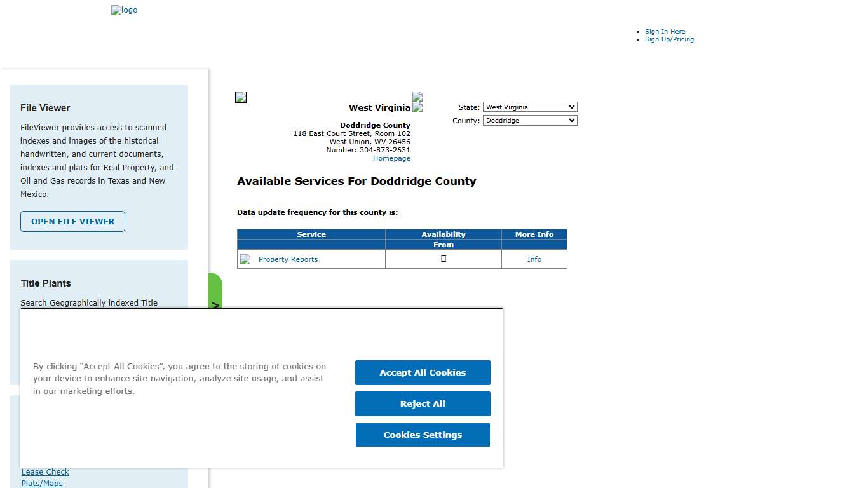Click the Open File Viewer button
The height and width of the screenshot is (488, 868).
pyautogui.click(x=72, y=221)
